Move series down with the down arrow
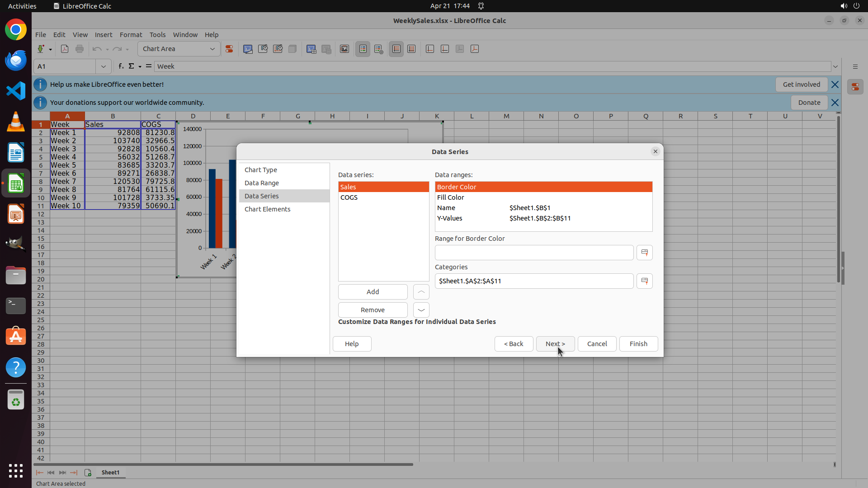The width and height of the screenshot is (868, 488). click(x=421, y=310)
